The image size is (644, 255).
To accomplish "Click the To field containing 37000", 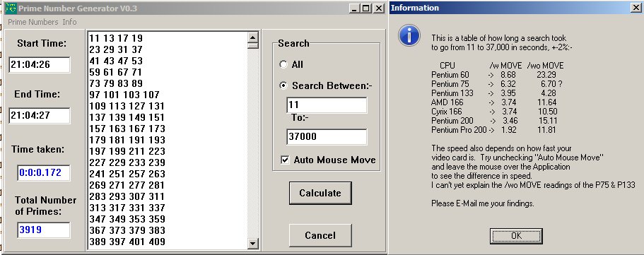I will click(327, 137).
